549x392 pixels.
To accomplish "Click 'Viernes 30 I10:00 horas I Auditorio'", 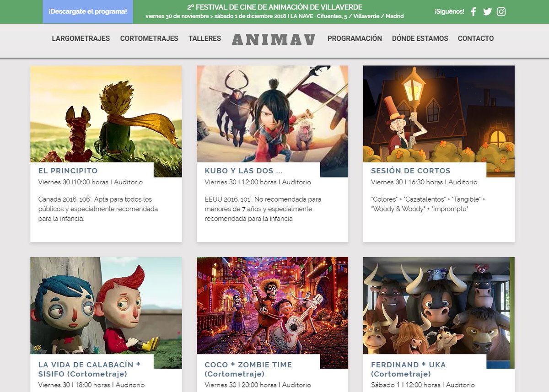I will pyautogui.click(x=91, y=182).
